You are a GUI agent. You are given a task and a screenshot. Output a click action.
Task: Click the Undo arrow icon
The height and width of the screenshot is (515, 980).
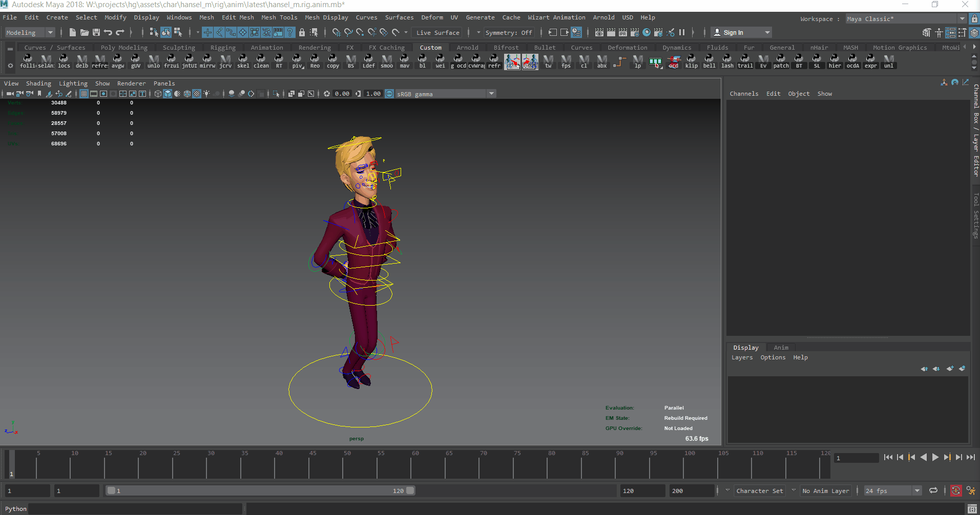click(108, 32)
